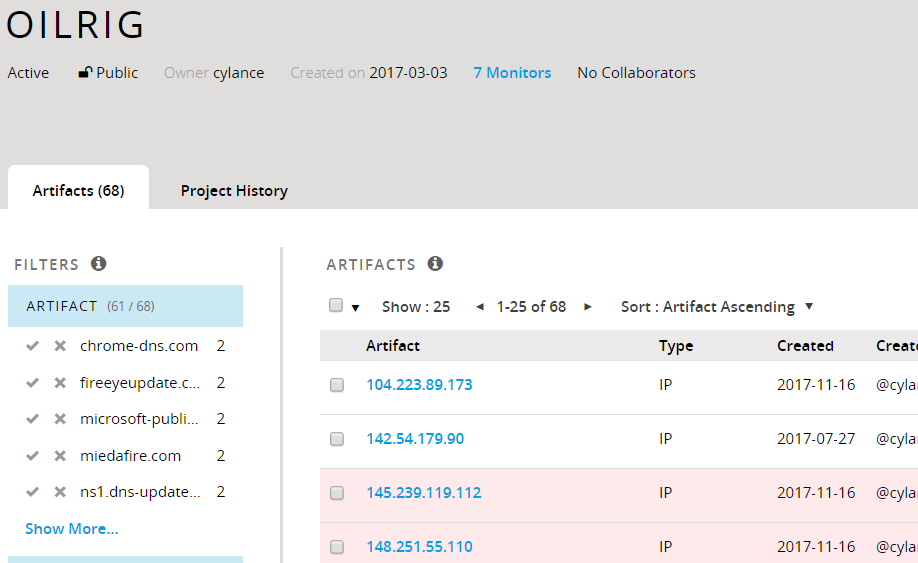The image size is (918, 563).
Task: Go to previous page of artifacts
Action: [480, 307]
